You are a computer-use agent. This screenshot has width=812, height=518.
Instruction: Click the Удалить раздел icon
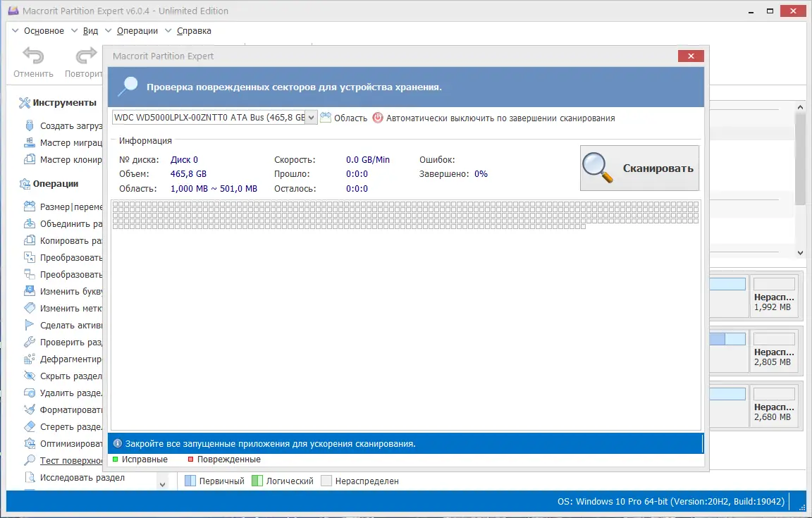click(x=30, y=393)
